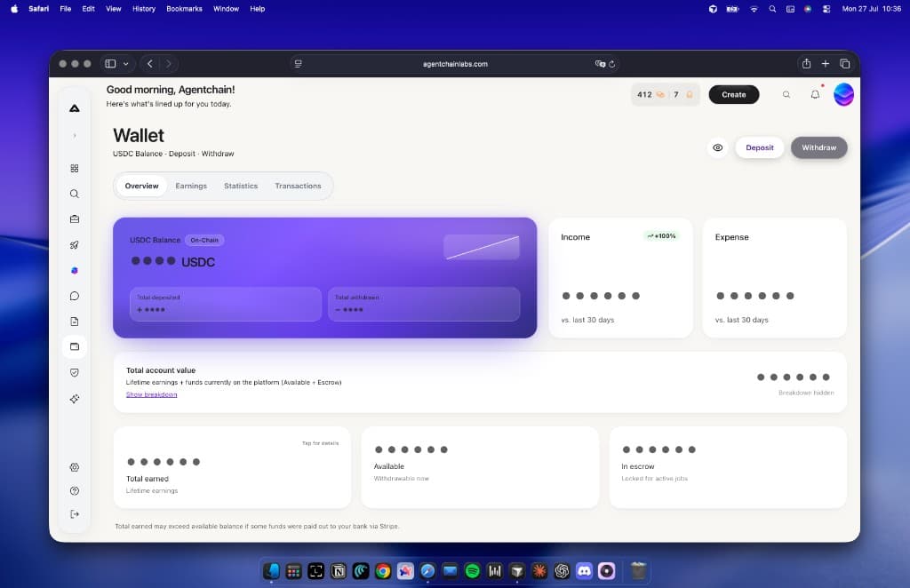The width and height of the screenshot is (910, 588).
Task: Open the Safari sidebar dropdown arrow
Action: [126, 64]
